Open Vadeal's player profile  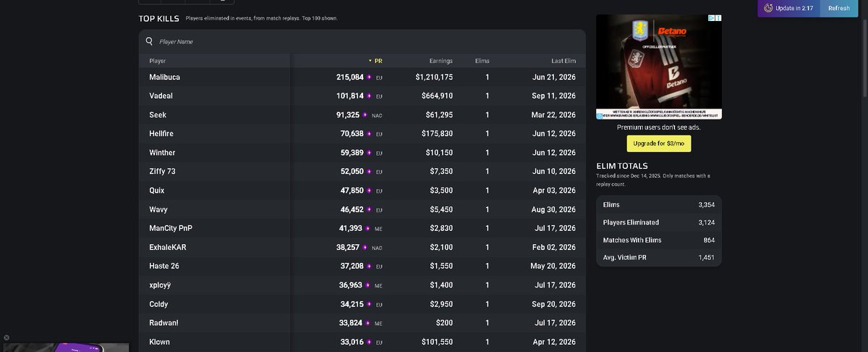click(x=161, y=96)
